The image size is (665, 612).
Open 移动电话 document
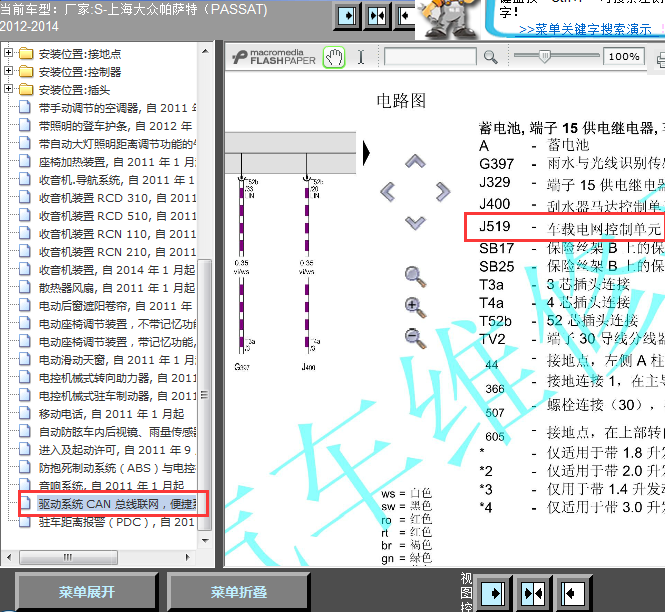[x=112, y=414]
